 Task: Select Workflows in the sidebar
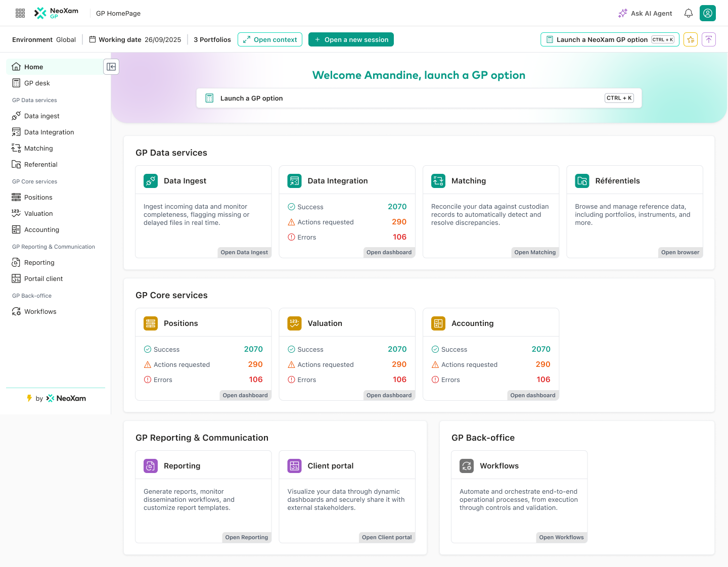coord(55,311)
